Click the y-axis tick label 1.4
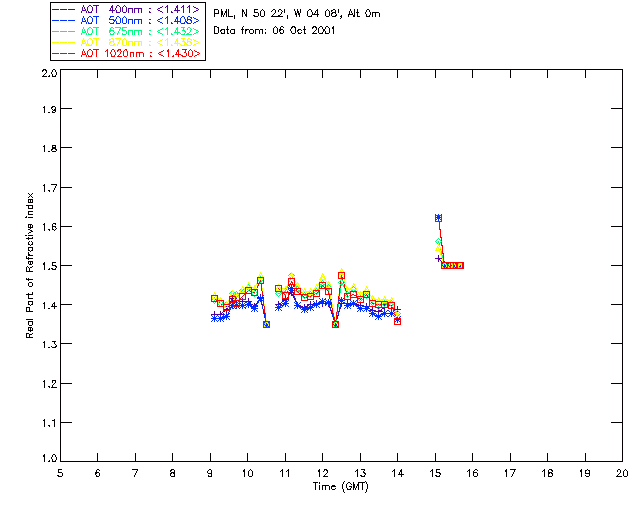 point(49,305)
